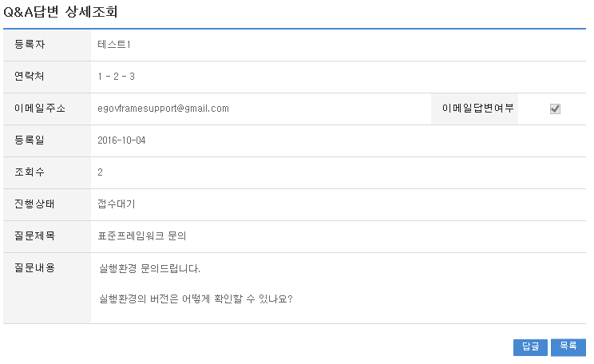Click the registrant value 테스트1
The width and height of the screenshot is (594, 364).
point(114,45)
